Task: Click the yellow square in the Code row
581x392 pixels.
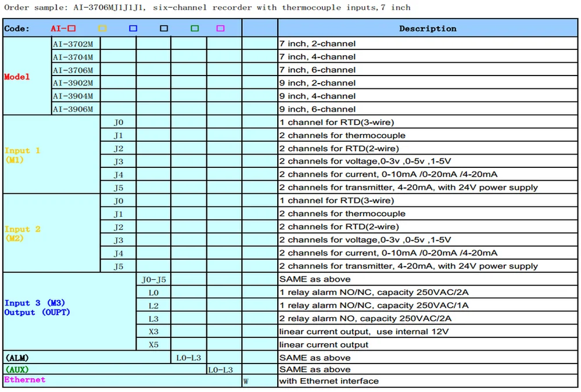Action: (102, 28)
